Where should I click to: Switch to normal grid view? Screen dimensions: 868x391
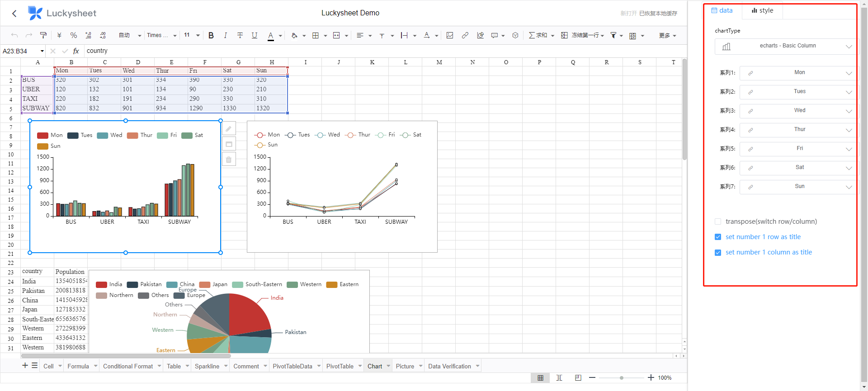click(x=540, y=378)
